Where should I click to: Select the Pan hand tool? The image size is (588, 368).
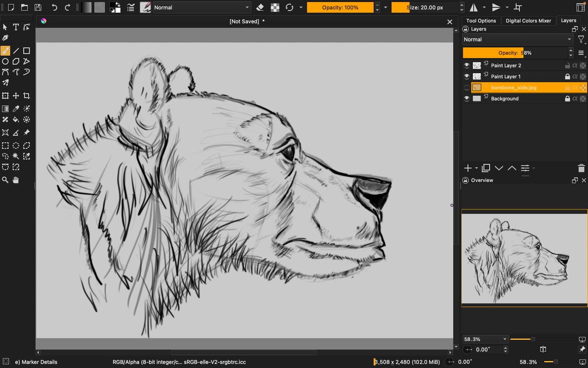click(x=16, y=180)
